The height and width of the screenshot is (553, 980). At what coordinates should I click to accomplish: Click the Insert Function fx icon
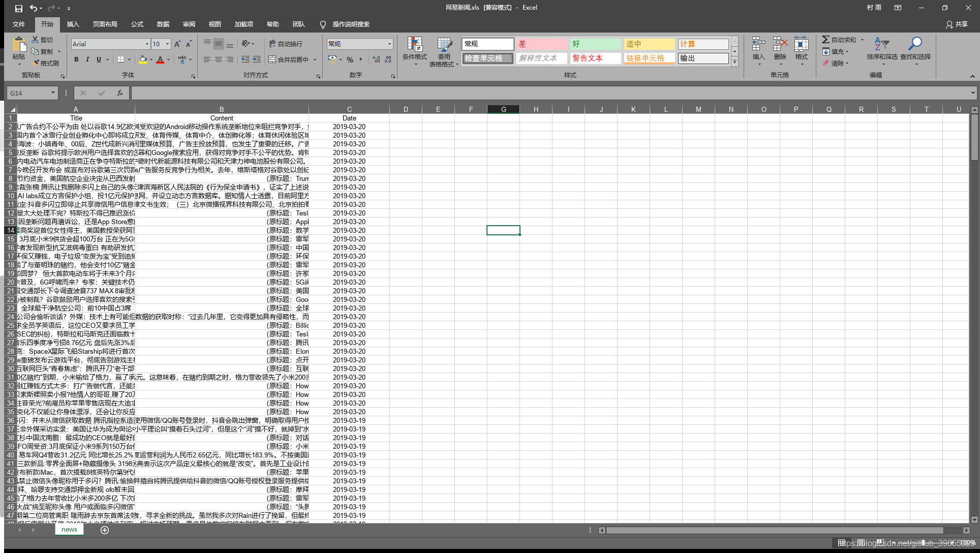click(x=120, y=93)
